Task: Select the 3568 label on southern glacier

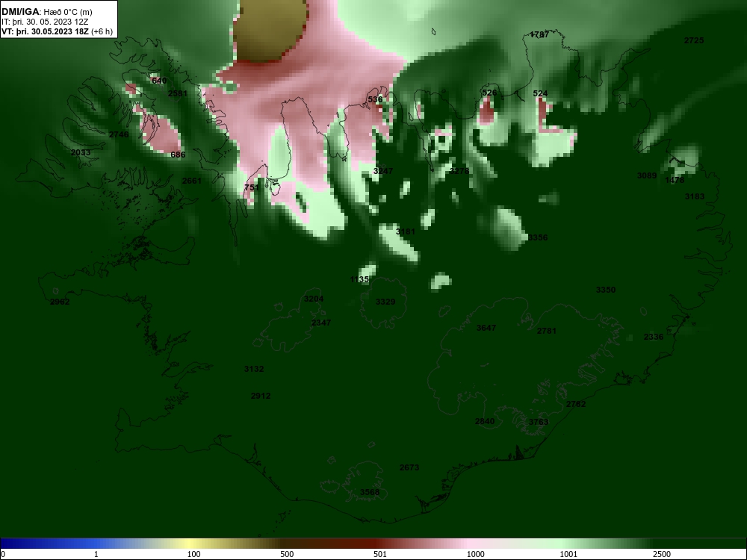Action: [370, 492]
